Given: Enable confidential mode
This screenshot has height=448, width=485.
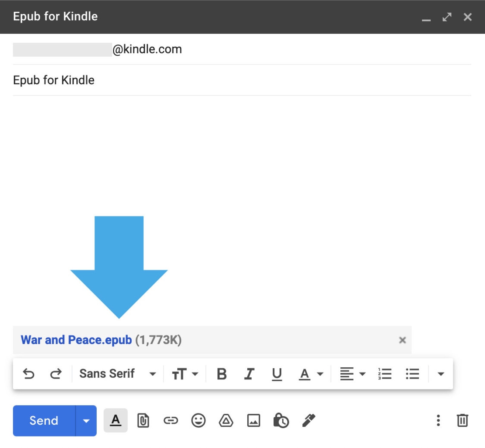Looking at the screenshot, I should click(x=280, y=420).
